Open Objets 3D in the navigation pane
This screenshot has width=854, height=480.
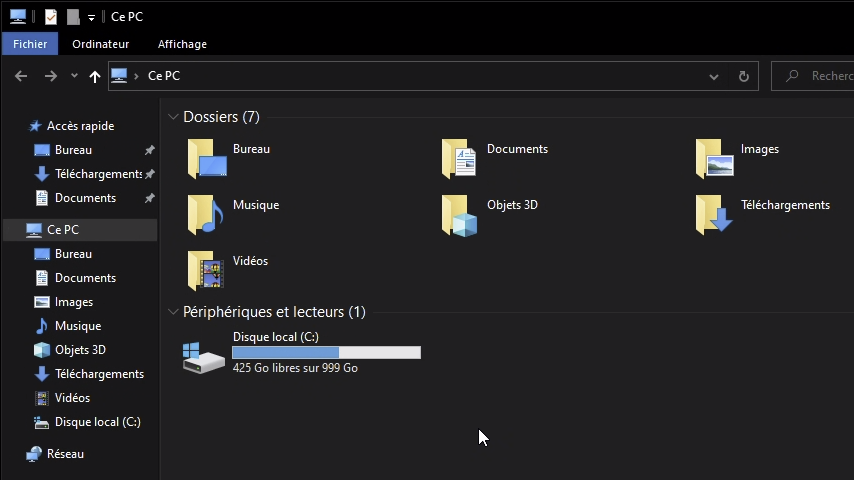click(80, 350)
